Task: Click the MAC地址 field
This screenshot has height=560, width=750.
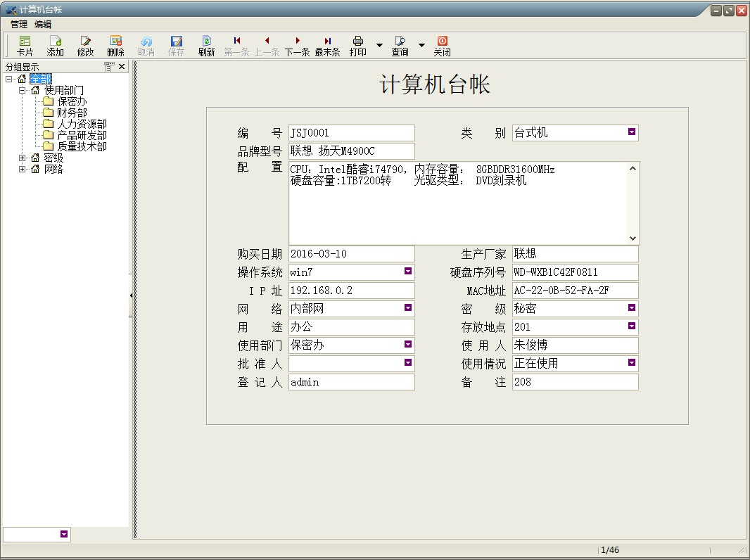Action: point(576,291)
